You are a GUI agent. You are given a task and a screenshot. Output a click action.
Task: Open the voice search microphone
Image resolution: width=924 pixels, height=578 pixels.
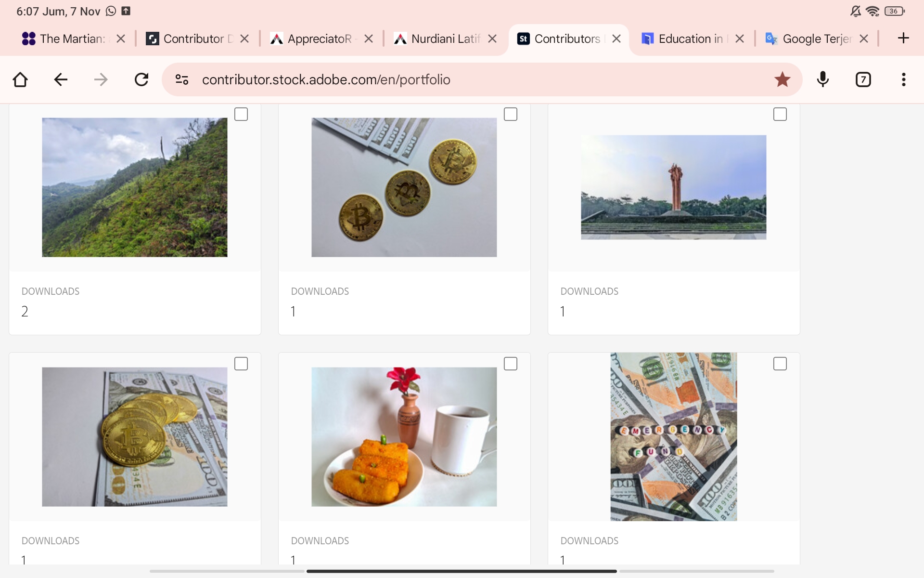(x=822, y=79)
